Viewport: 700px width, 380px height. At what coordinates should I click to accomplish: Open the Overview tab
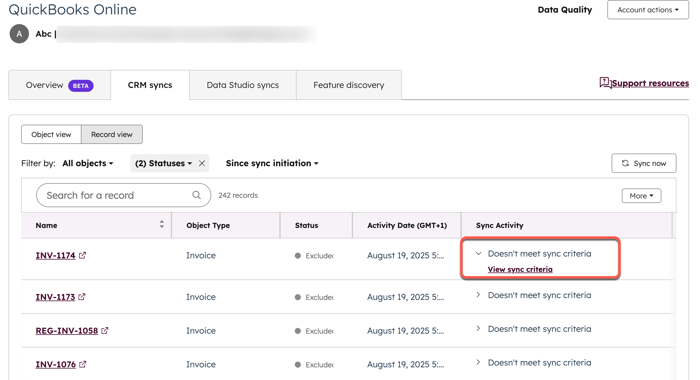59,85
